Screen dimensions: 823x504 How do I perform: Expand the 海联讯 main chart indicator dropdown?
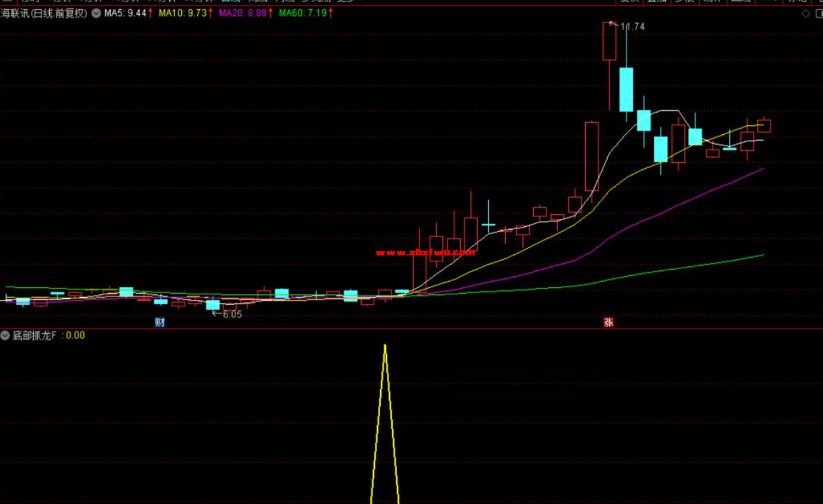point(96,13)
